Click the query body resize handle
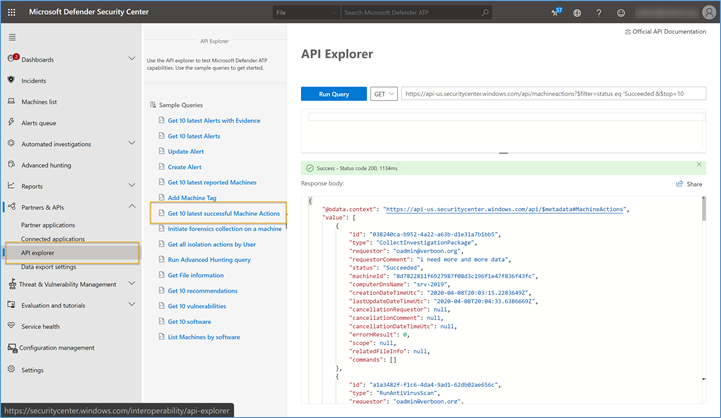 coord(504,153)
